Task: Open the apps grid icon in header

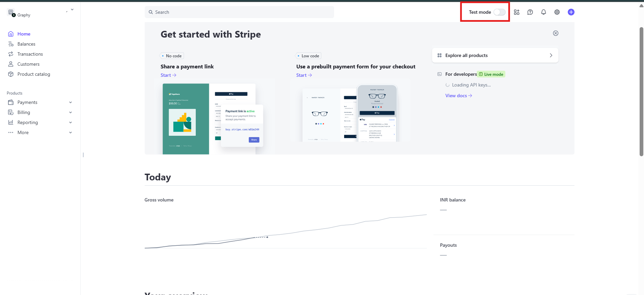Action: tap(516, 12)
